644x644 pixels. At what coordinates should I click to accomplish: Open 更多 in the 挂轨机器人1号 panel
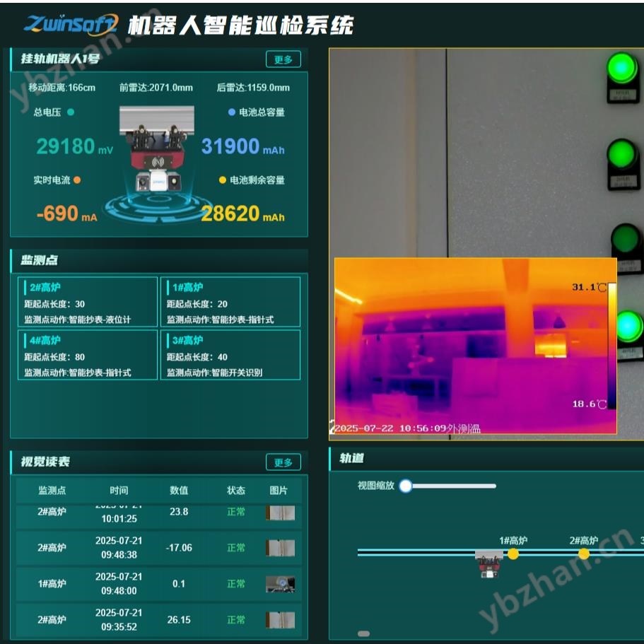pyautogui.click(x=283, y=59)
